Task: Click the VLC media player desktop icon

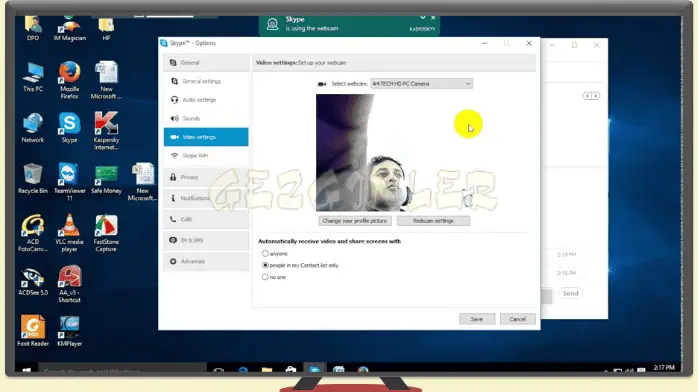Action: pos(69,233)
